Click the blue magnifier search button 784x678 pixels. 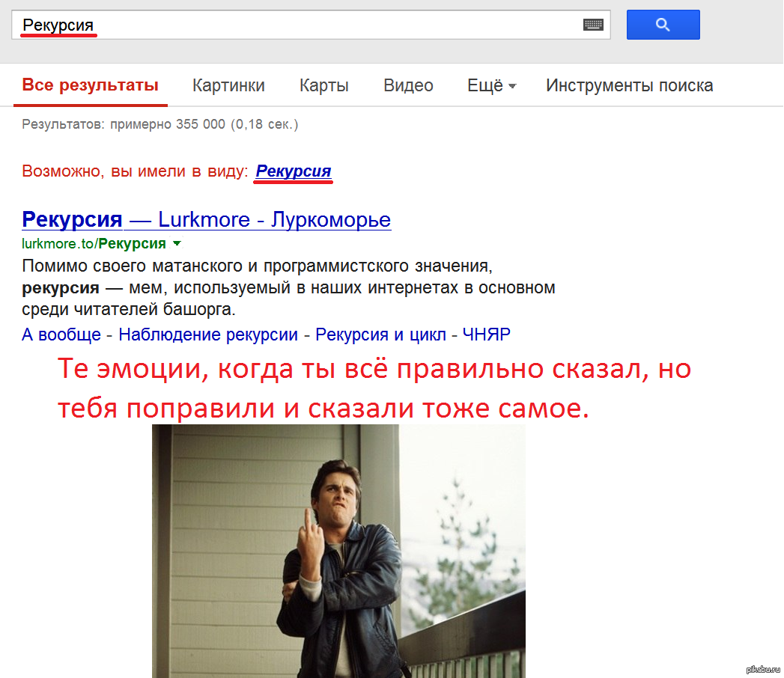click(663, 25)
